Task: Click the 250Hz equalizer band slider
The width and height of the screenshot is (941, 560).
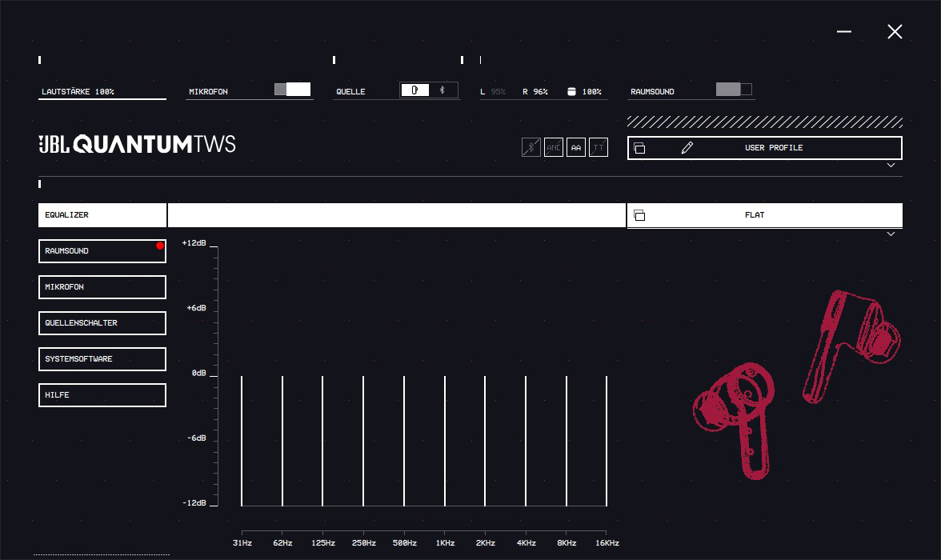Action: click(x=363, y=441)
